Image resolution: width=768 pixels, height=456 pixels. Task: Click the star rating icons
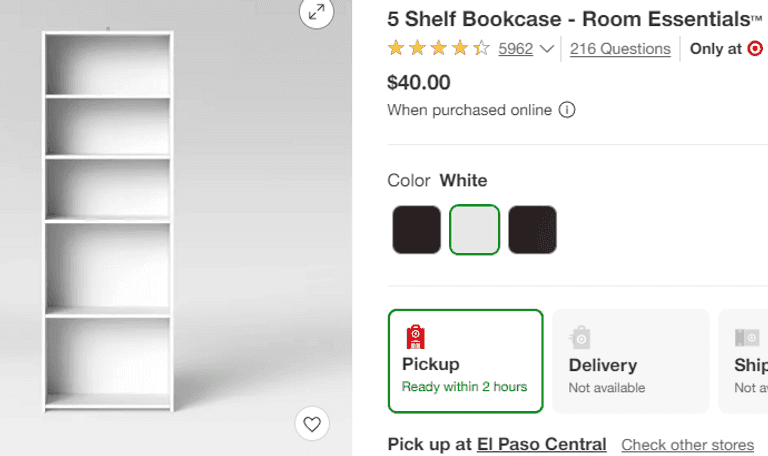click(438, 48)
